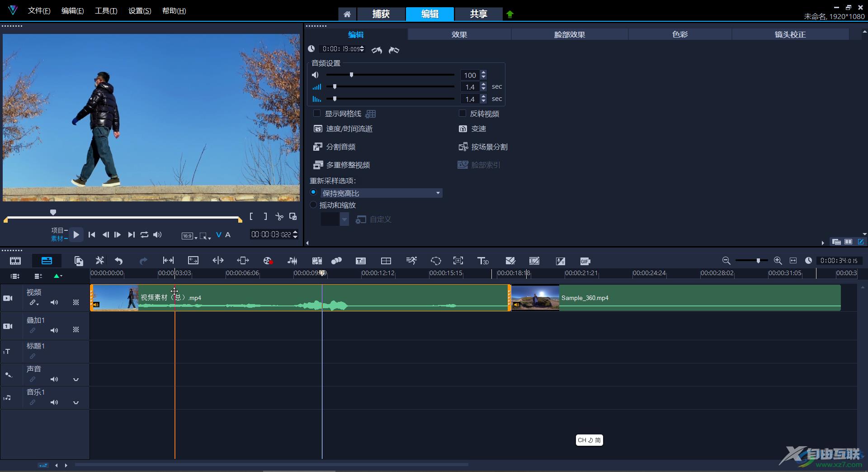Open the 保持宽高比 dropdown

(438, 193)
